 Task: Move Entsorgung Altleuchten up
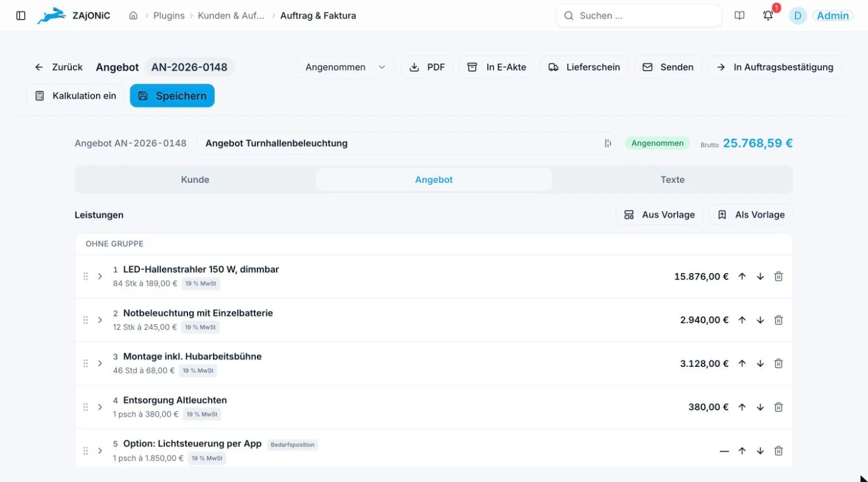click(x=742, y=407)
